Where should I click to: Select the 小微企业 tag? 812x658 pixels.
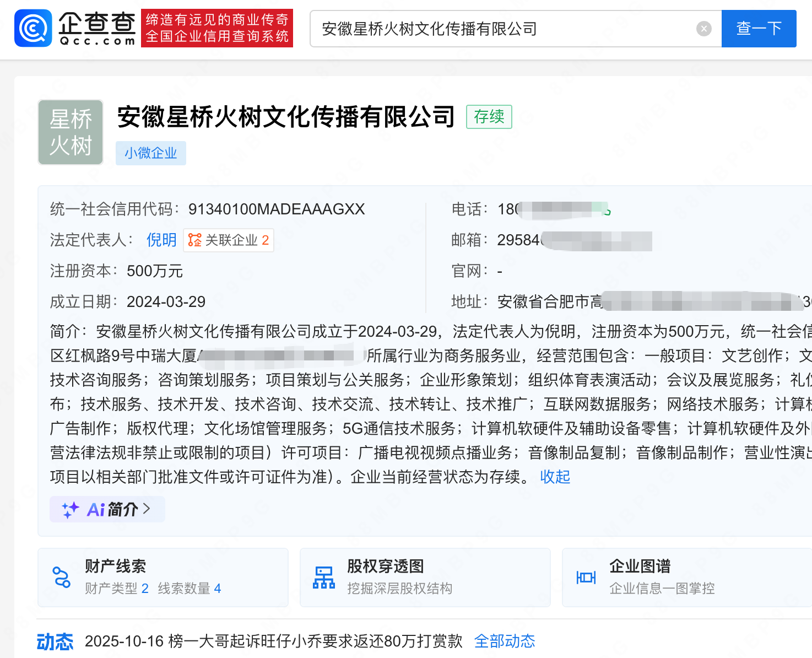150,153
